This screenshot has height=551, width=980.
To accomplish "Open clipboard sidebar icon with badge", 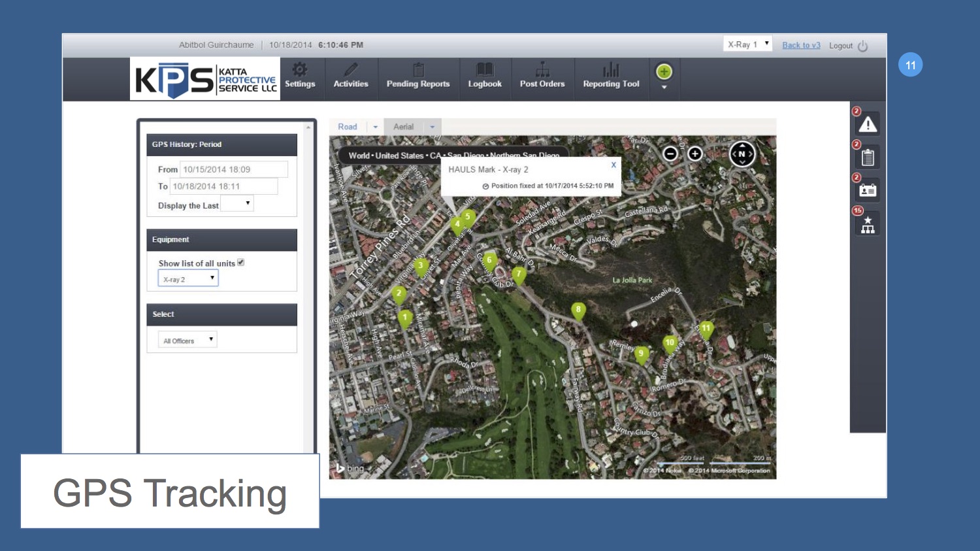I will 868,158.
